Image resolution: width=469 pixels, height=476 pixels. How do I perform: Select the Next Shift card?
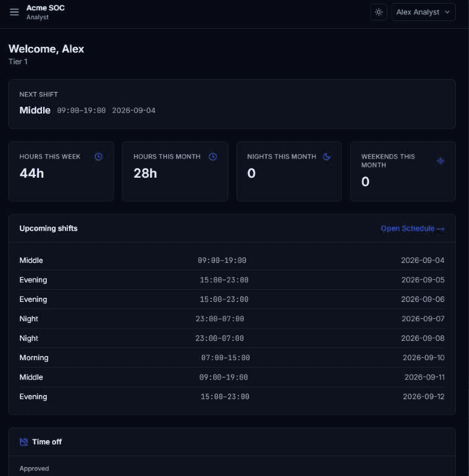[232, 104]
